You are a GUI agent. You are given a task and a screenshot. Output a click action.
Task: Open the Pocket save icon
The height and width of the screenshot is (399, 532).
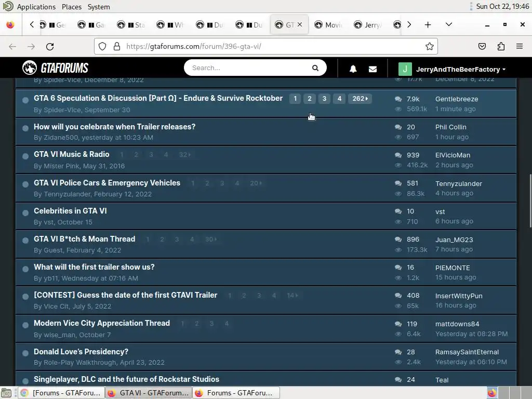482,46
